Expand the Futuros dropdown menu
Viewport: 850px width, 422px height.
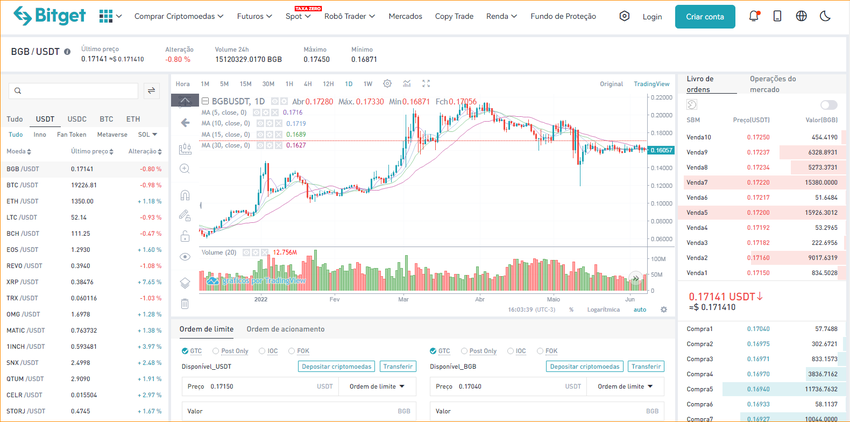(254, 17)
